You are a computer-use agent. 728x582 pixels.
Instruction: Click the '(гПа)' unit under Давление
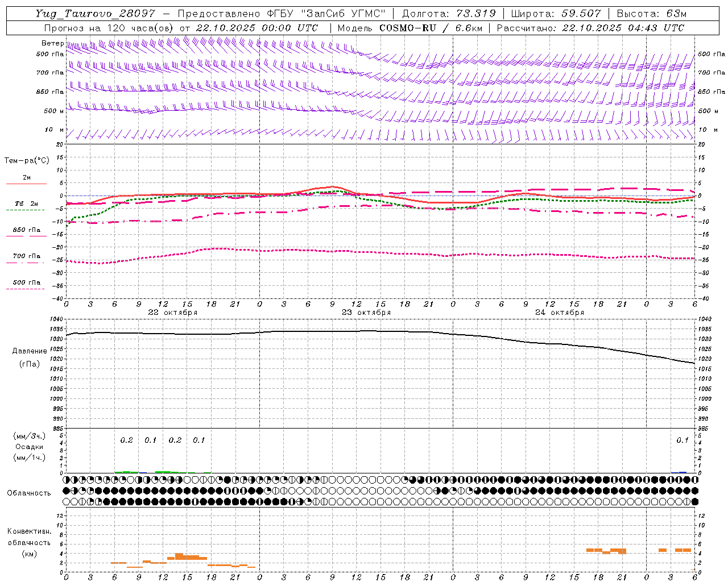(30, 364)
